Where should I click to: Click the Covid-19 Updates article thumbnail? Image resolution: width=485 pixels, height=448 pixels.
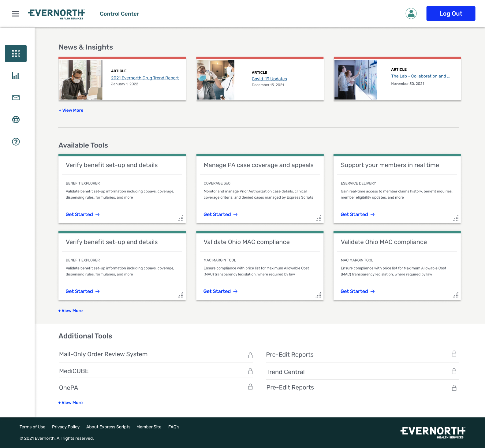216,80
